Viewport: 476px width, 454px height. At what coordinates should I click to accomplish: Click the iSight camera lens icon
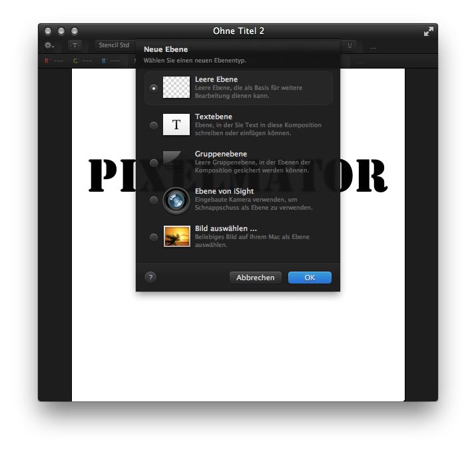[176, 200]
